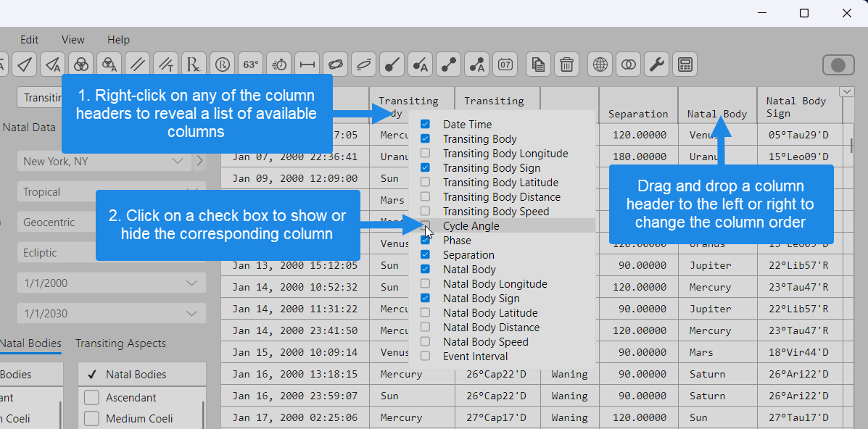The width and height of the screenshot is (868, 429).
Task: Uncheck the Separation column checkbox
Action: (425, 254)
